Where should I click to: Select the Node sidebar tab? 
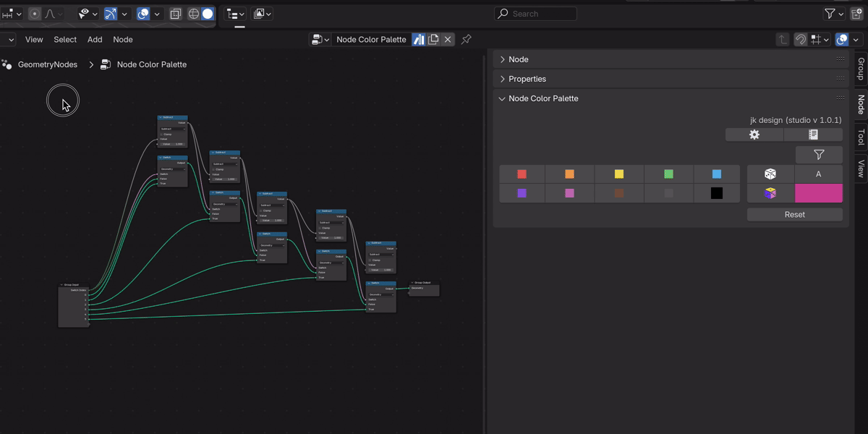click(861, 105)
